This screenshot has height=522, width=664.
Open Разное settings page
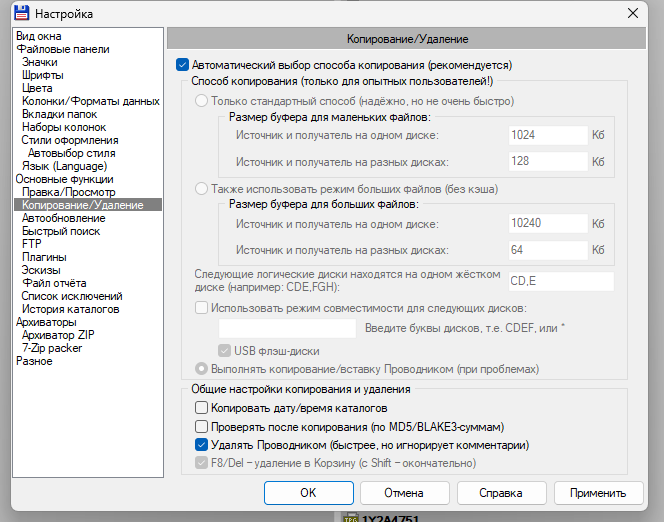pos(34,361)
